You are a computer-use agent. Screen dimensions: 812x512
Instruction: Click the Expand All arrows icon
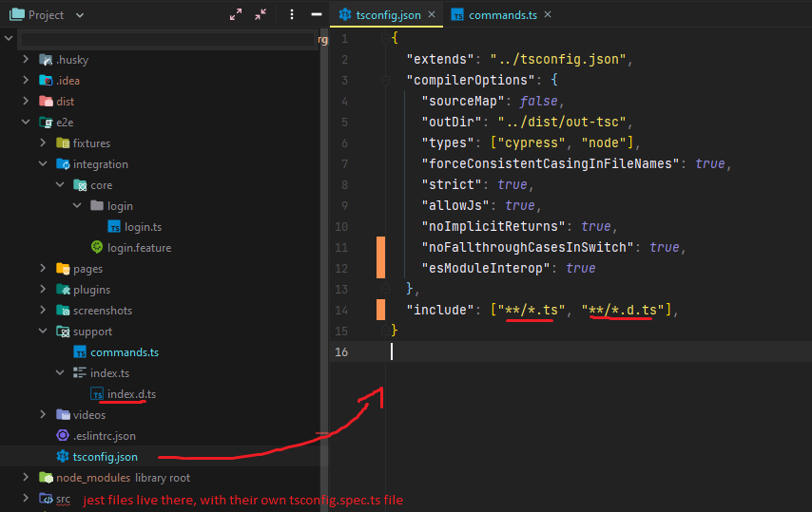tap(236, 14)
